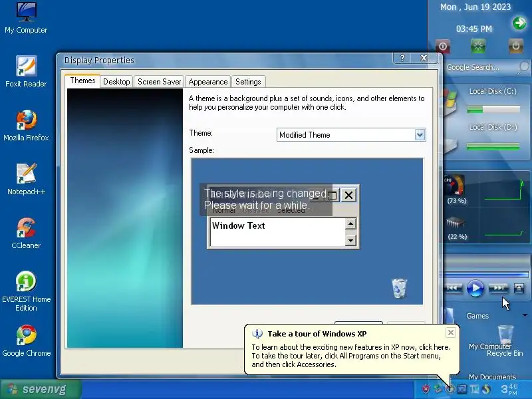The image size is (532, 399).
Task: Switch to the Screen Saver tab
Action: coord(159,82)
